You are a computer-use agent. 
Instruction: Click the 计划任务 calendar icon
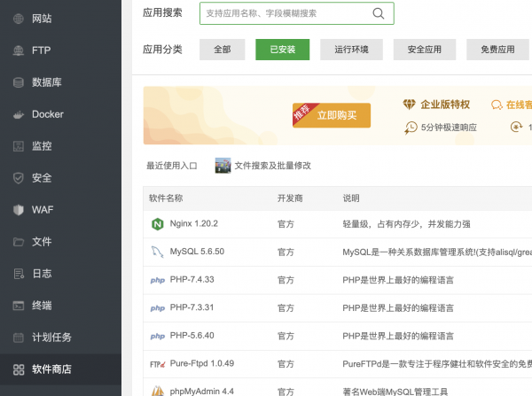(19, 338)
